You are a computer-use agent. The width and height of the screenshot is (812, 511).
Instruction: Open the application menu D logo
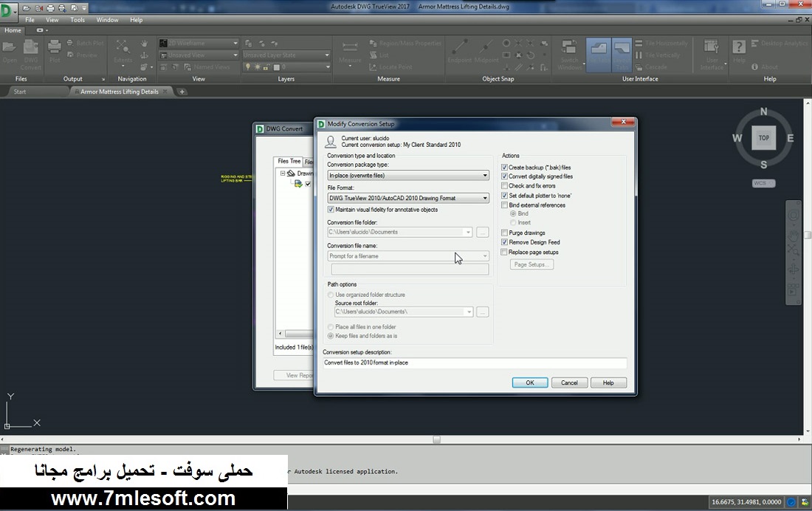6,10
